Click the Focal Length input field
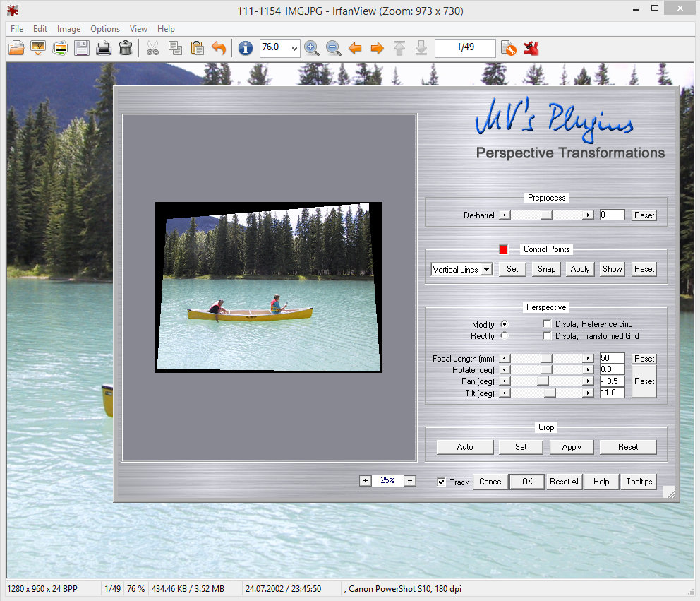 click(x=612, y=358)
